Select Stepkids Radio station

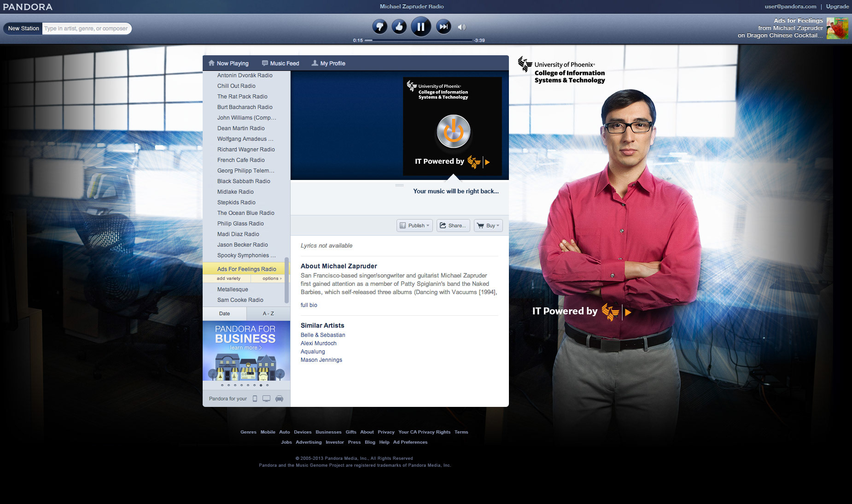click(236, 203)
